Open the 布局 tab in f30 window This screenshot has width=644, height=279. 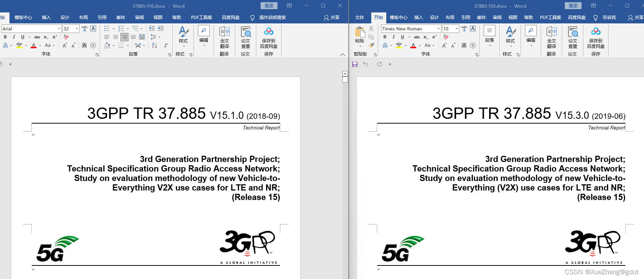pyautogui.click(x=450, y=17)
